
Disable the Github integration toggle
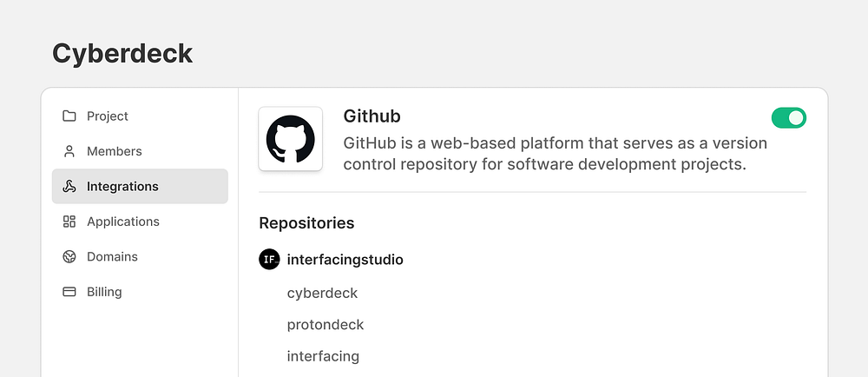coord(788,117)
